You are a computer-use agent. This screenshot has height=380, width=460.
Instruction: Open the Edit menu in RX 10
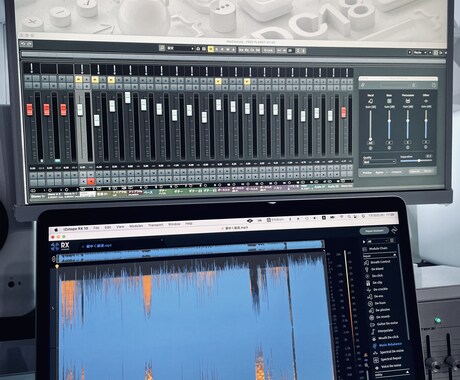pyautogui.click(x=108, y=227)
